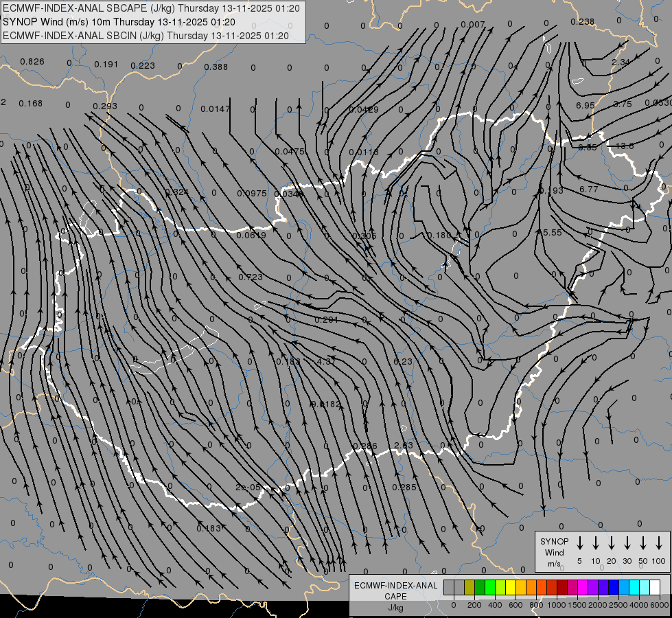The image size is (672, 618).
Task: Click the map value 0.286
Action: [x=365, y=446]
